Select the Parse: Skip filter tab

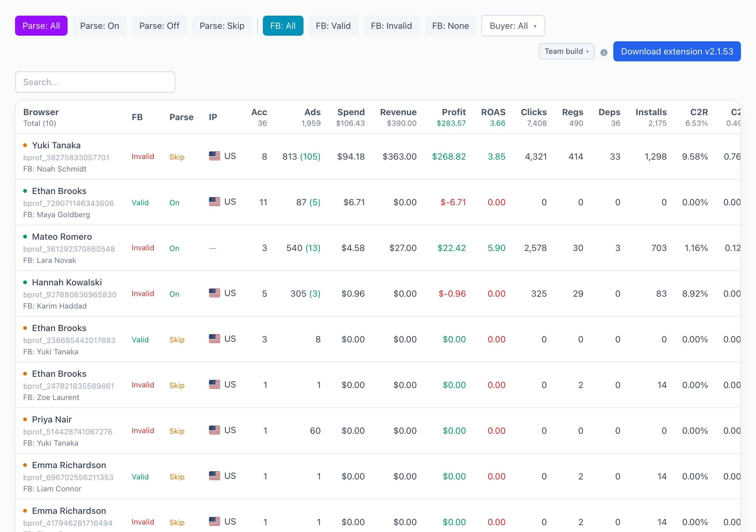[222, 26]
